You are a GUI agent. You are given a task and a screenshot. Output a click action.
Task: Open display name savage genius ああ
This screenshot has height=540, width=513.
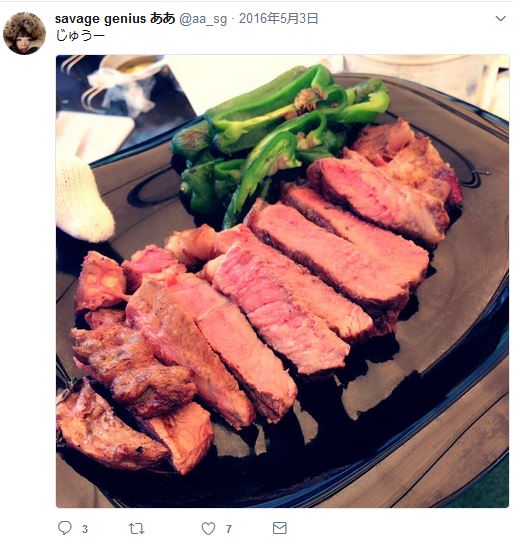[115, 19]
